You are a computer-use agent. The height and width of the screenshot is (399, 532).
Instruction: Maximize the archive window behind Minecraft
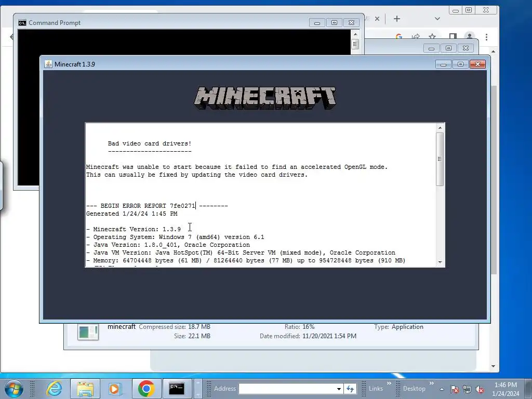click(x=448, y=48)
